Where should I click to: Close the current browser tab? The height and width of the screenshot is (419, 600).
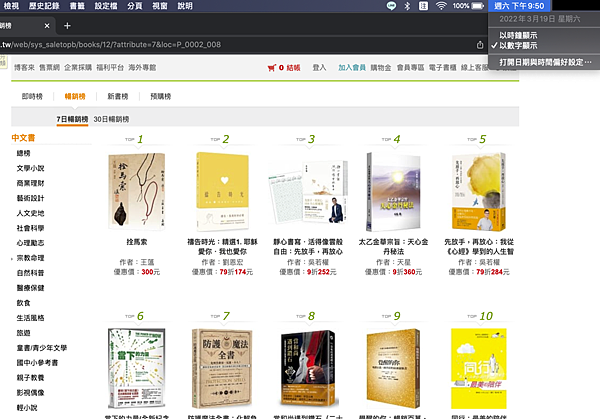click(47, 26)
